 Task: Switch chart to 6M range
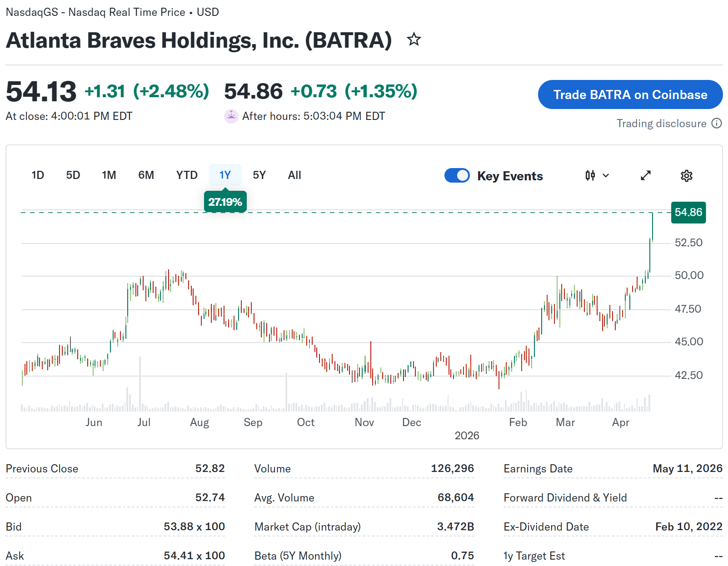pos(146,175)
